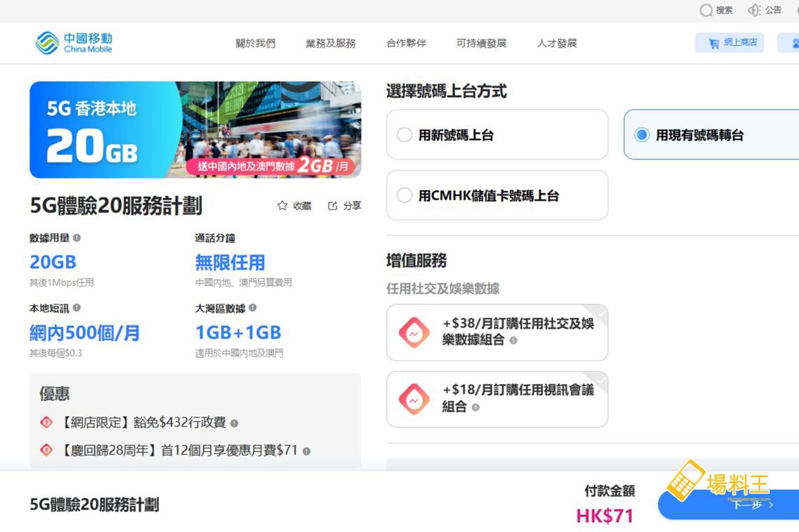Select 用新號碼上台 radio option
Screen dimensions: 799x532
pyautogui.click(x=404, y=135)
